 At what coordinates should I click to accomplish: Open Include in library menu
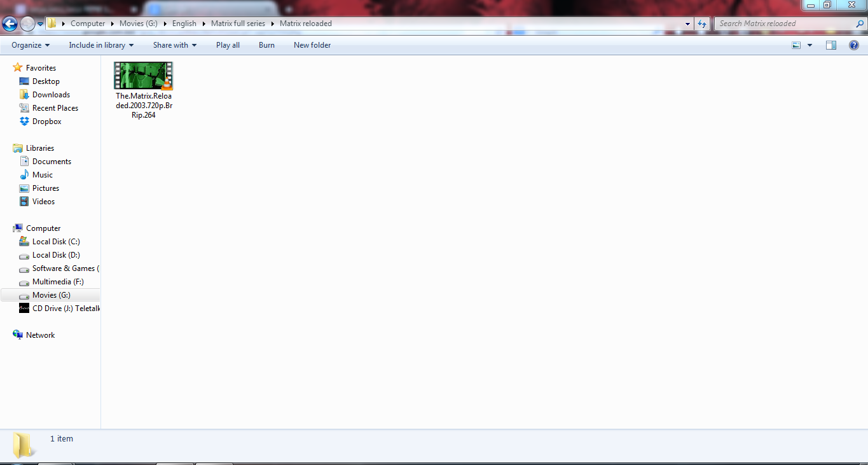click(101, 45)
